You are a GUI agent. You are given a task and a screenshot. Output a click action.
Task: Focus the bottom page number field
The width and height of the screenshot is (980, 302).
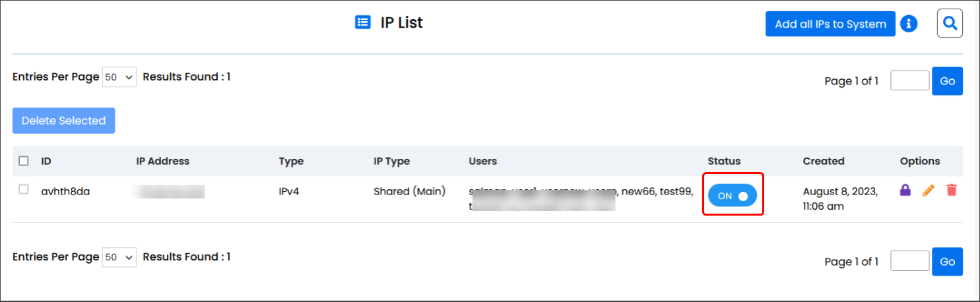909,262
